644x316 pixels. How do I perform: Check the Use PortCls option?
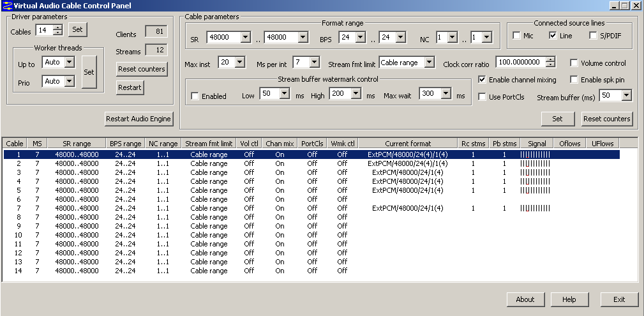point(482,97)
